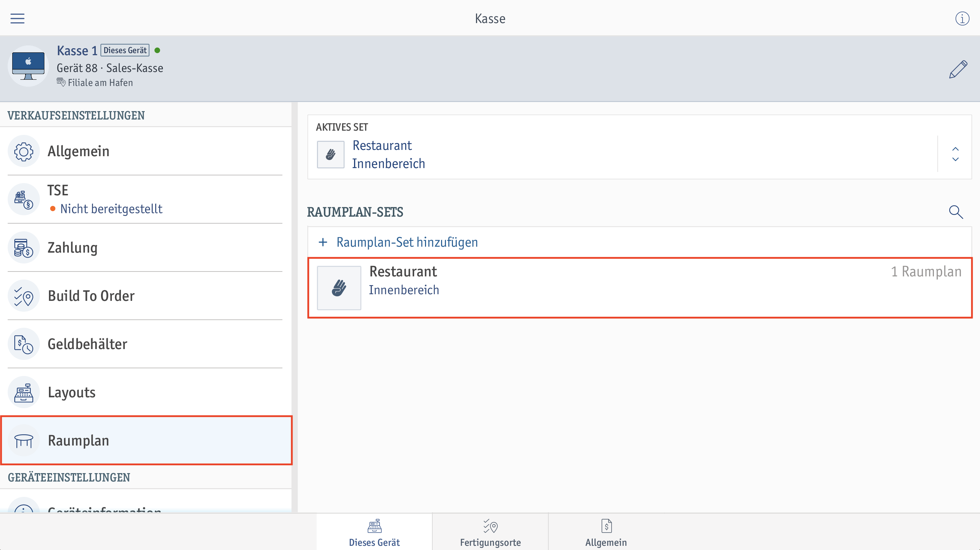Image resolution: width=980 pixels, height=550 pixels.
Task: Click the Allgemein gear icon
Action: [x=23, y=151]
